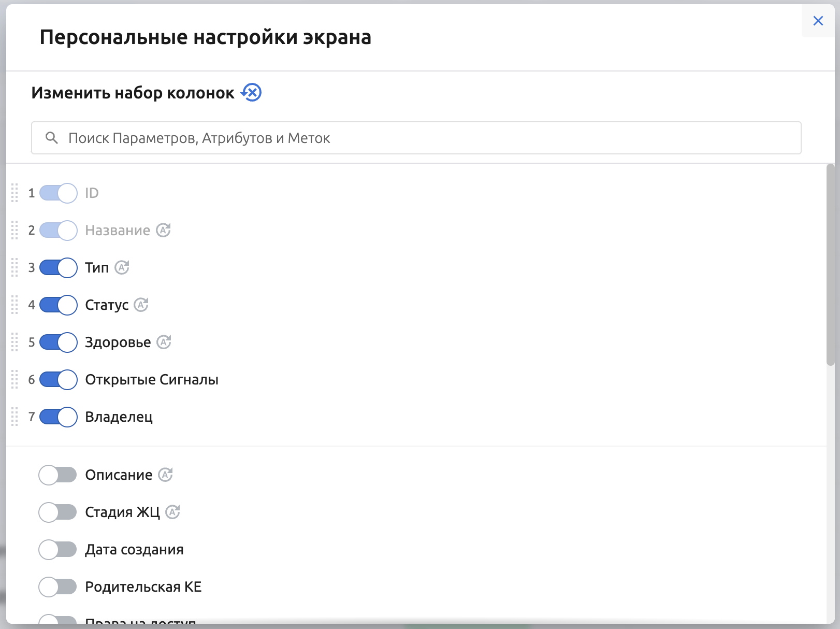Screen dimensions: 840x629
Task: Enable the 'Описание' column toggle
Action: [57, 474]
